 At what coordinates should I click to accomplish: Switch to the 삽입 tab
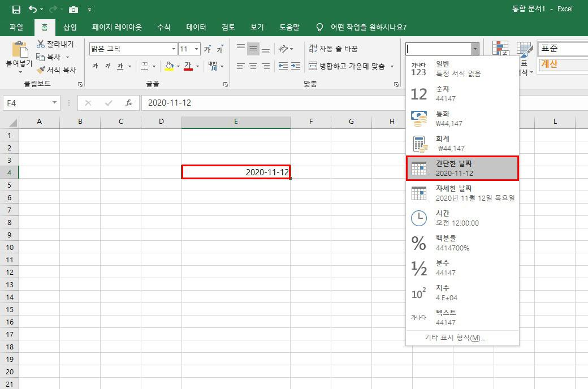coord(70,27)
